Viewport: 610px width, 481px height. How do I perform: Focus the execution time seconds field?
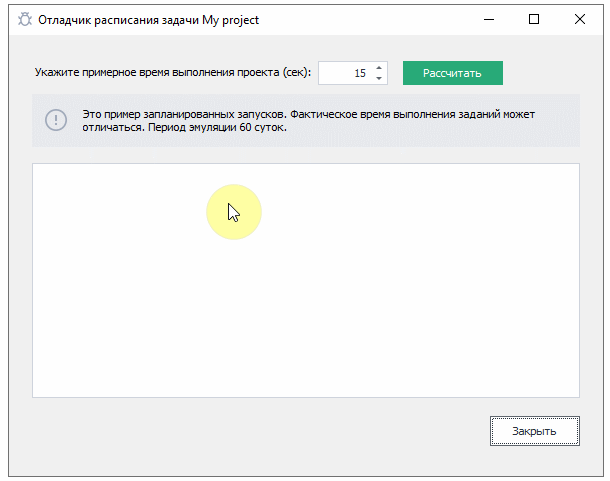345,73
